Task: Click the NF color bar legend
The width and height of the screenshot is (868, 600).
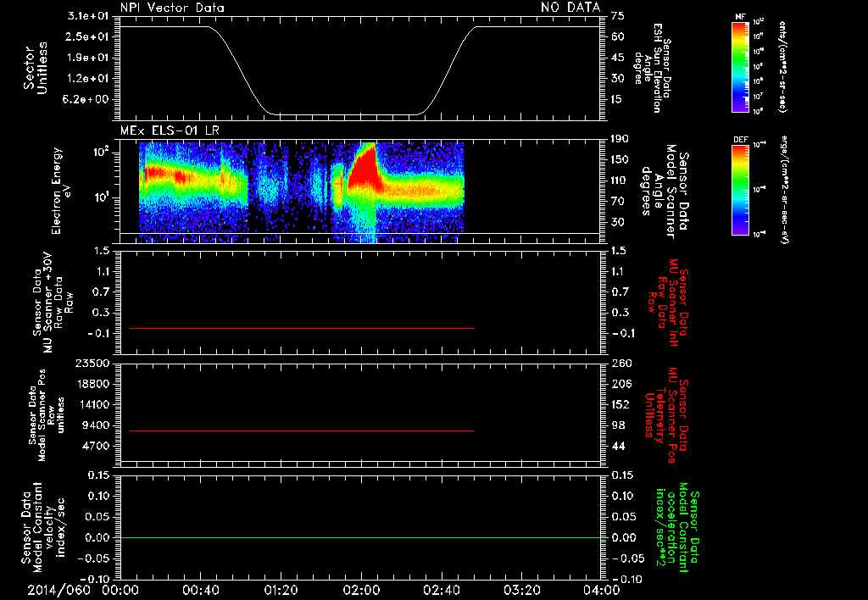Action: (x=740, y=66)
